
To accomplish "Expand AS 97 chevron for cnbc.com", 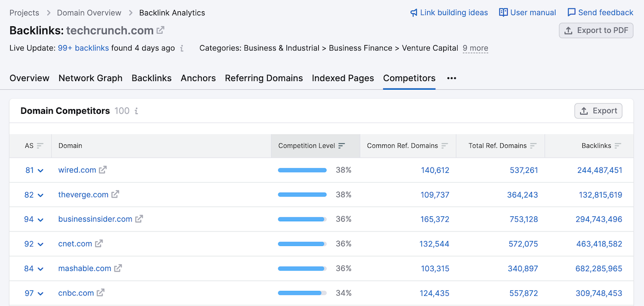I will click(x=40, y=294).
